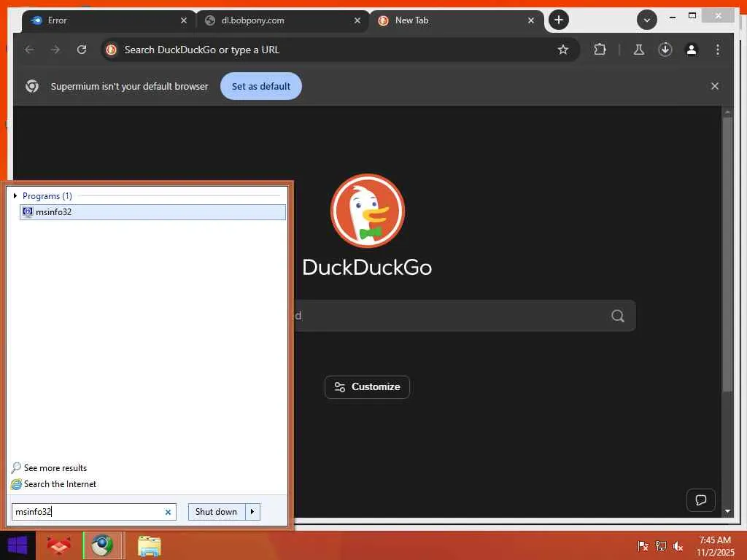Open the tab search dropdown arrow
The height and width of the screenshot is (560, 747).
647,20
